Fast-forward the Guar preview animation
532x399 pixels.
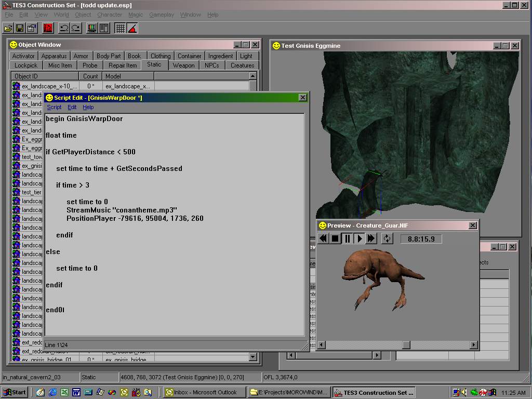pos(371,238)
